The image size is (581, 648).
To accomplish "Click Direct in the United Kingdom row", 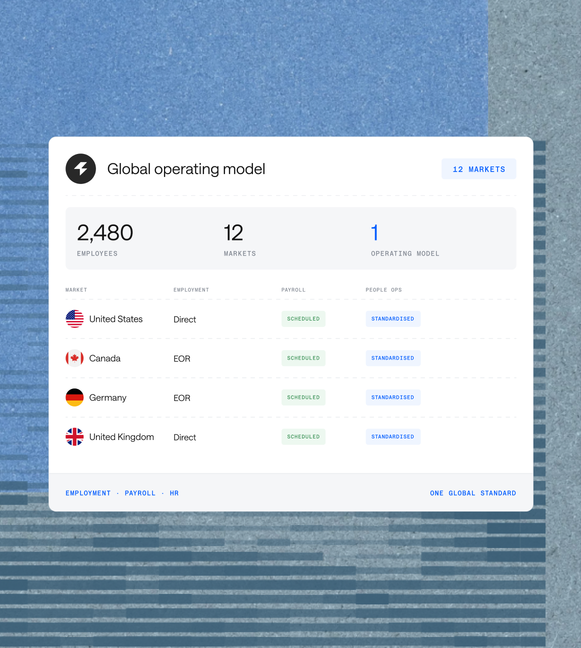I will point(185,437).
